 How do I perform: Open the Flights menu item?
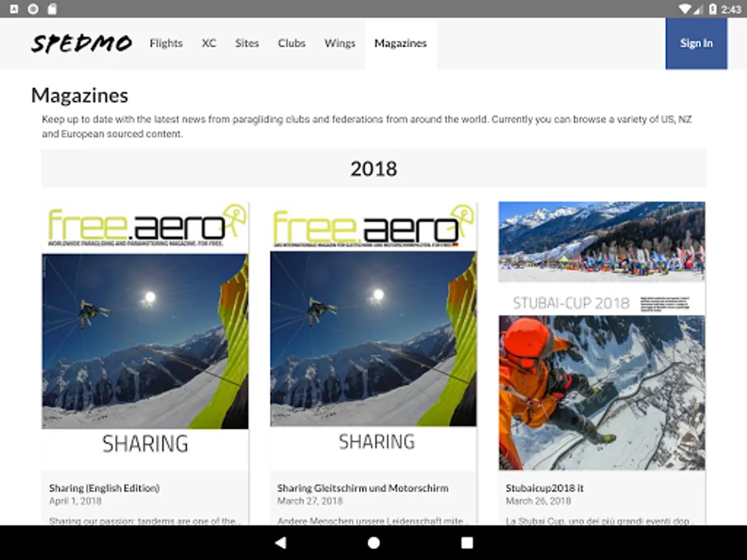click(x=166, y=44)
